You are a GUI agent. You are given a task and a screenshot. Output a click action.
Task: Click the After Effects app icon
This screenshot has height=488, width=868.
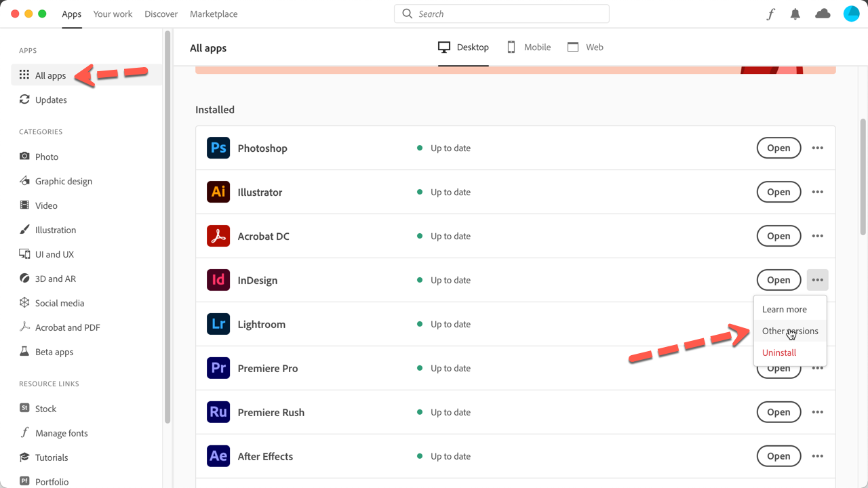[x=218, y=456]
